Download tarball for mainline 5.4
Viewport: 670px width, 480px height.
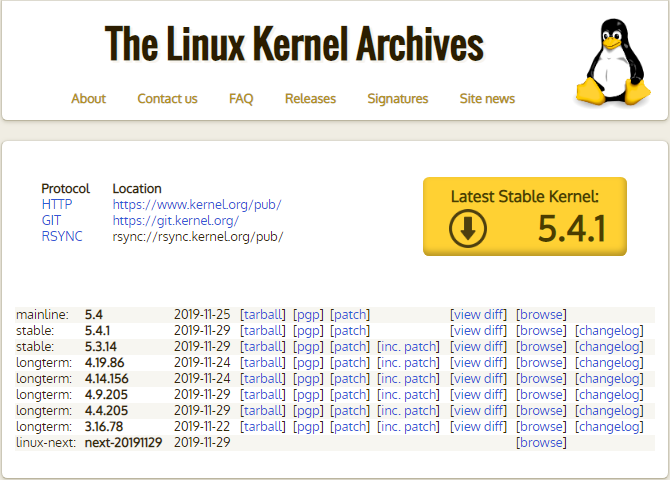(263, 315)
